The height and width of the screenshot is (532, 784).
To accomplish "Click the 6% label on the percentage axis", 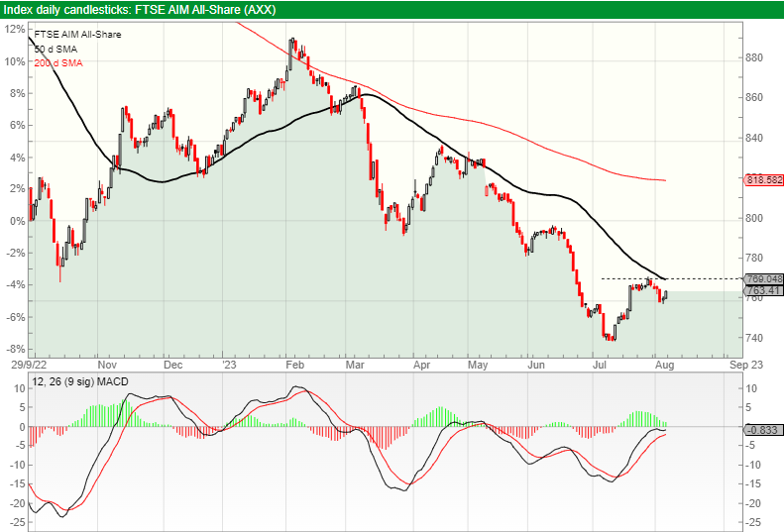I will click(17, 126).
